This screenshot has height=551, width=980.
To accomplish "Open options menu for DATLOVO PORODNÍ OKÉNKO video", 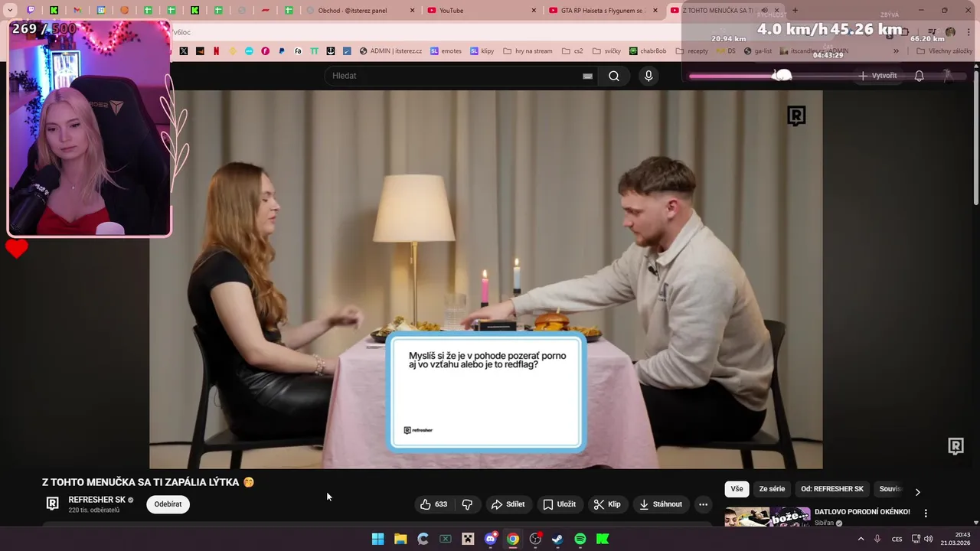I will (925, 514).
